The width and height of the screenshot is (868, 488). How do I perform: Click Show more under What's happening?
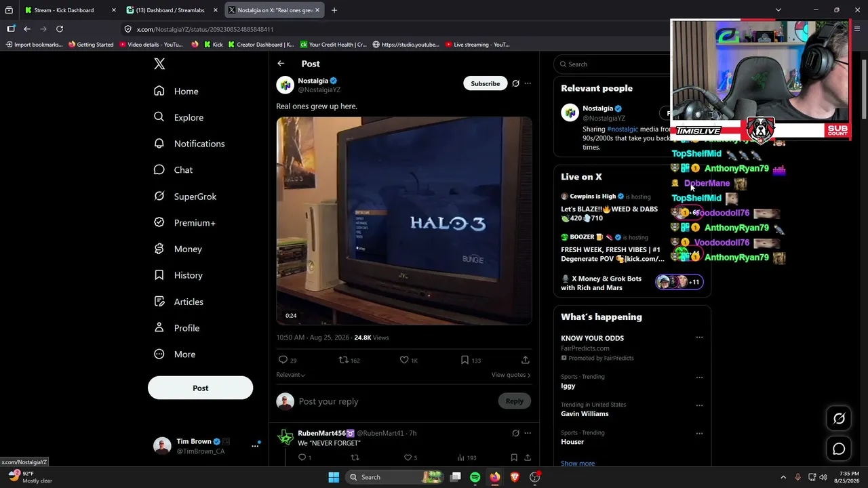pyautogui.click(x=578, y=464)
